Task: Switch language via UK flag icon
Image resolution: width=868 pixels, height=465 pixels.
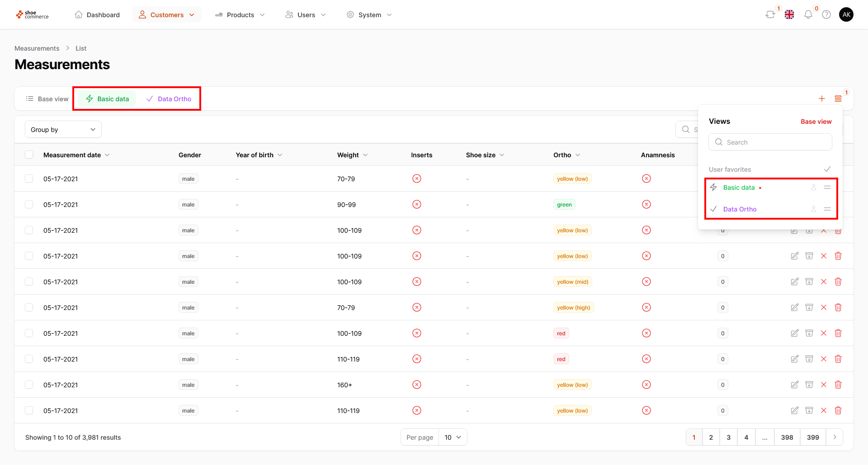Action: pyautogui.click(x=789, y=14)
